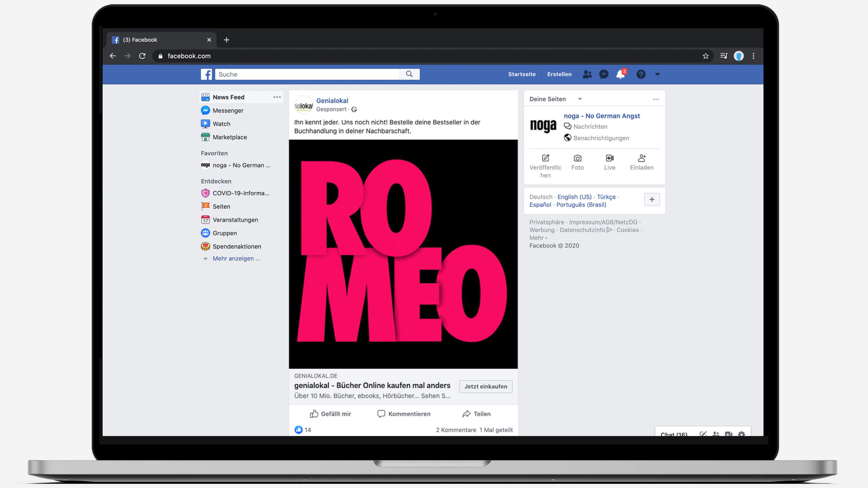Click the search magnifier button
The height and width of the screenshot is (488, 868).
pyautogui.click(x=409, y=74)
